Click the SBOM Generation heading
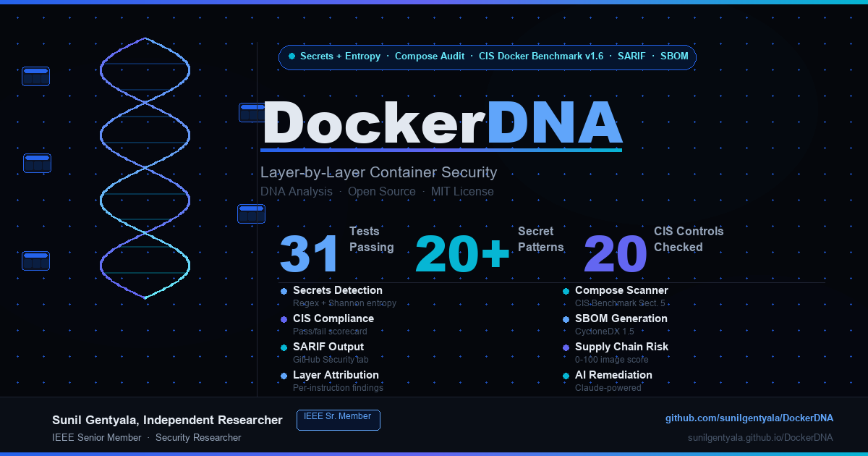Image resolution: width=868 pixels, height=456 pixels. [621, 318]
